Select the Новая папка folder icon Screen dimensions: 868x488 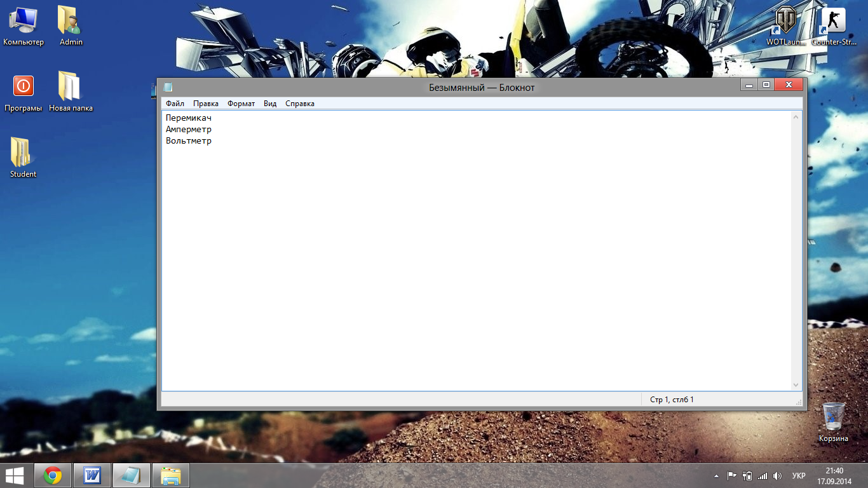71,93
